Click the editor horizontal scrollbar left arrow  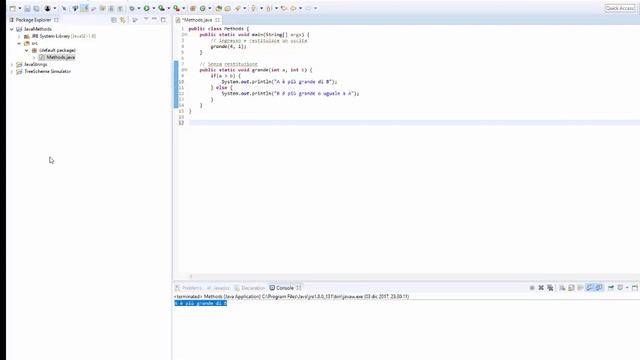191,276
